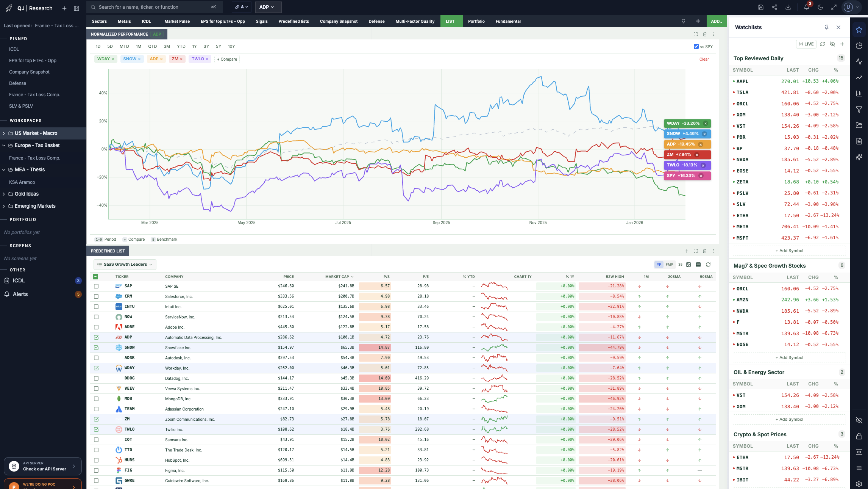The height and width of the screenshot is (489, 868).
Task: Uncheck the vs SPY checkbox
Action: coord(696,47)
